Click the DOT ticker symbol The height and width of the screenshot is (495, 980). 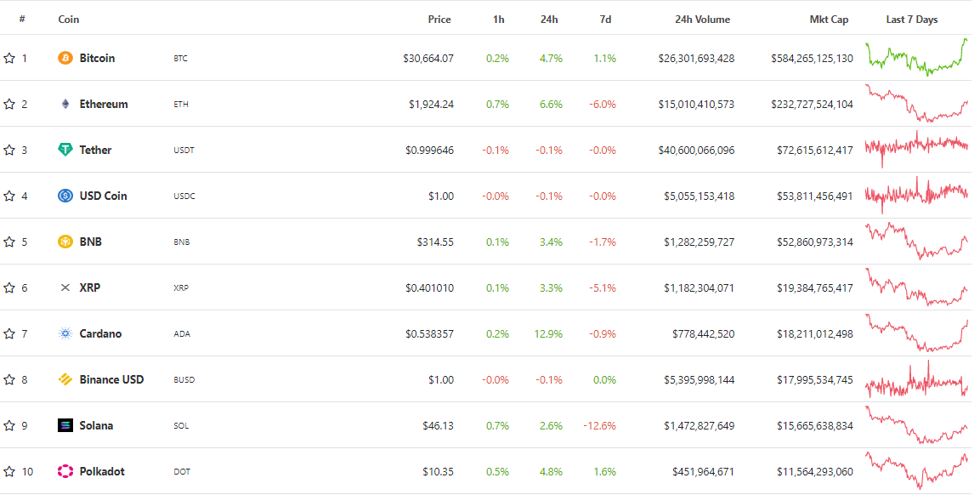182,472
